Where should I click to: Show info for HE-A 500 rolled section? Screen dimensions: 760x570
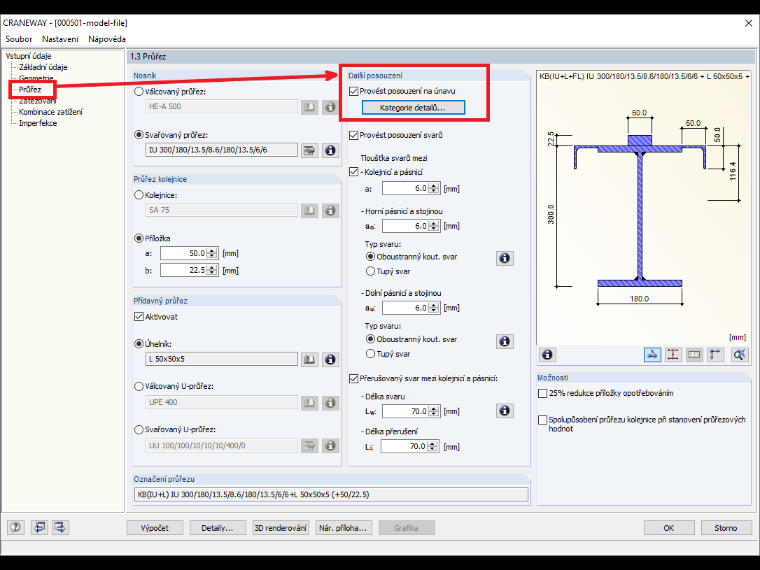330,107
